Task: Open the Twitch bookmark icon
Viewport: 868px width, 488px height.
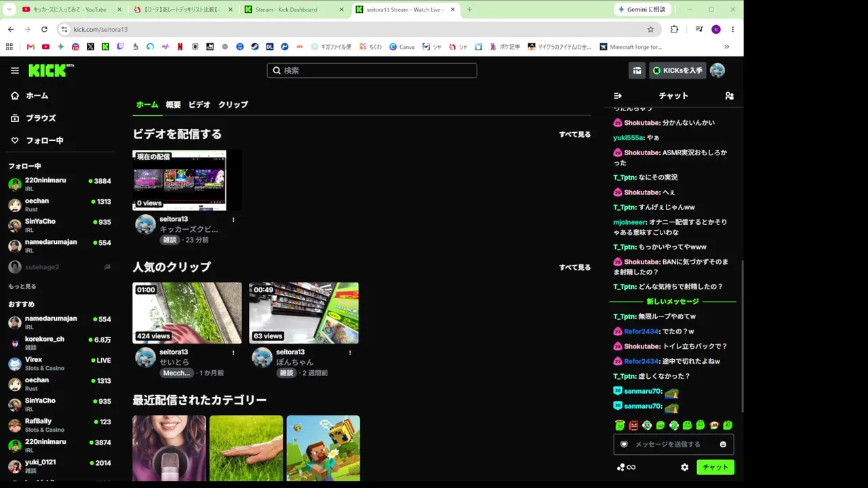Action: [120, 47]
